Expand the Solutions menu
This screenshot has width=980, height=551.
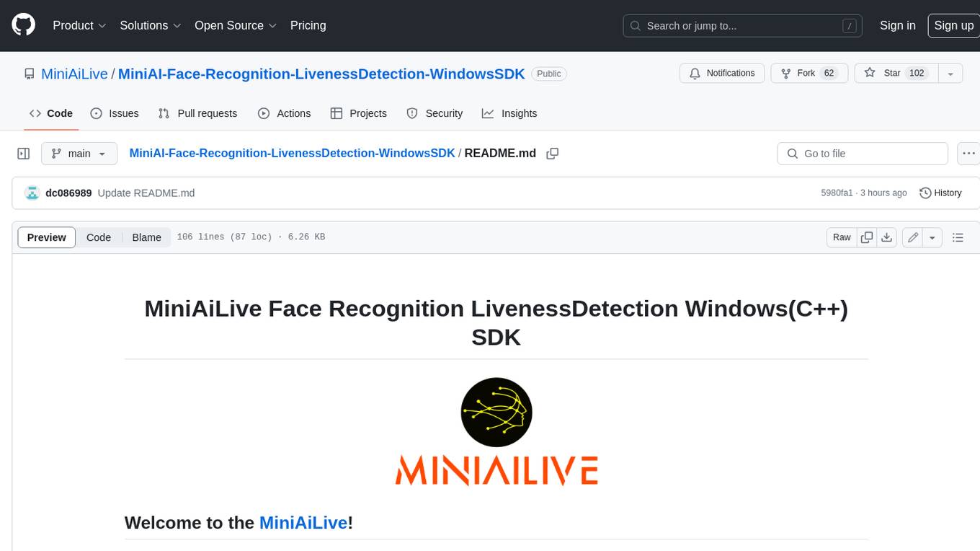151,25
